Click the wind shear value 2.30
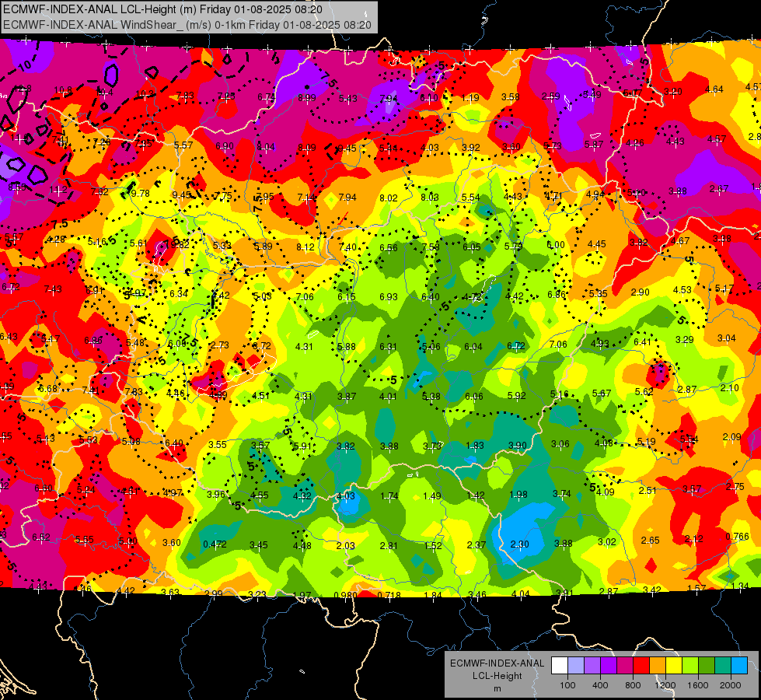Image resolution: width=761 pixels, height=700 pixels. [519, 544]
